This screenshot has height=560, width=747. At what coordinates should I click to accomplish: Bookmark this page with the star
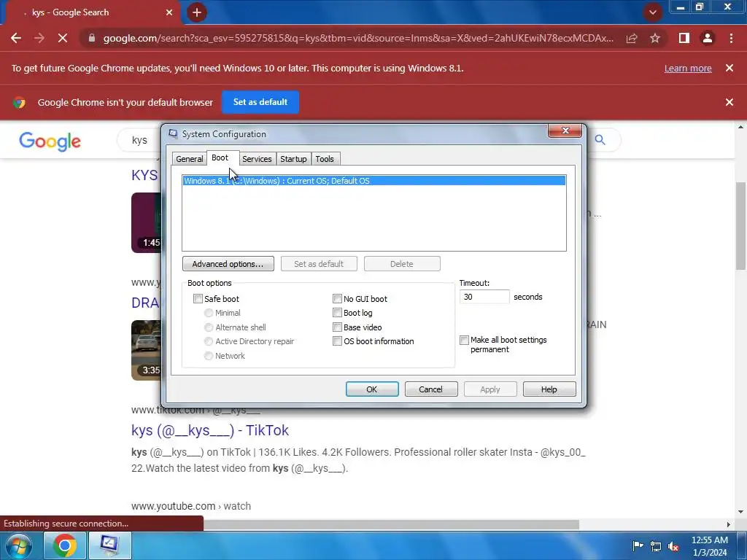[x=655, y=38]
